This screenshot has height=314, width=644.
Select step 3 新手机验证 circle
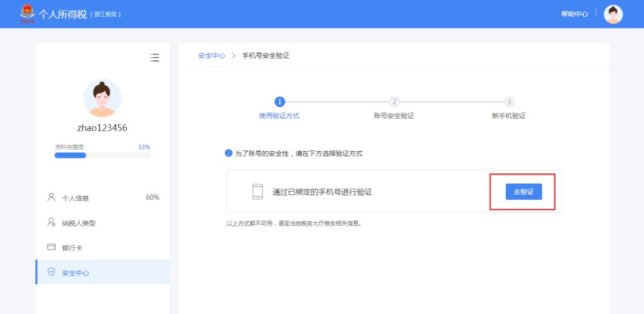(509, 102)
